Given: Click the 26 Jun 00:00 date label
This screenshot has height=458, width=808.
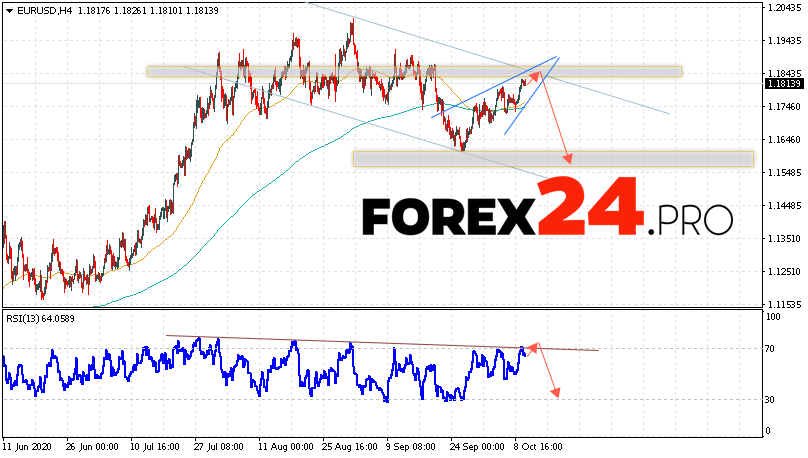Looking at the screenshot, I should point(92,447).
